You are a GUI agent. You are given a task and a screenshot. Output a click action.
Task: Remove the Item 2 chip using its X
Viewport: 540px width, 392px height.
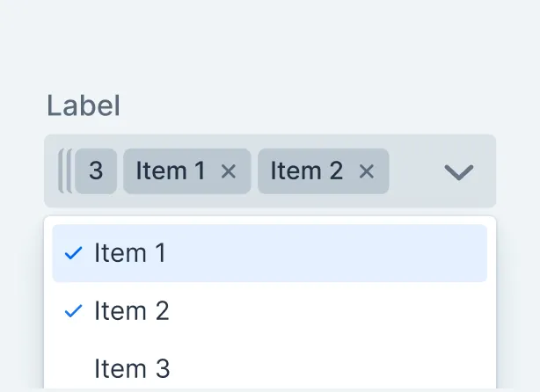click(x=367, y=171)
